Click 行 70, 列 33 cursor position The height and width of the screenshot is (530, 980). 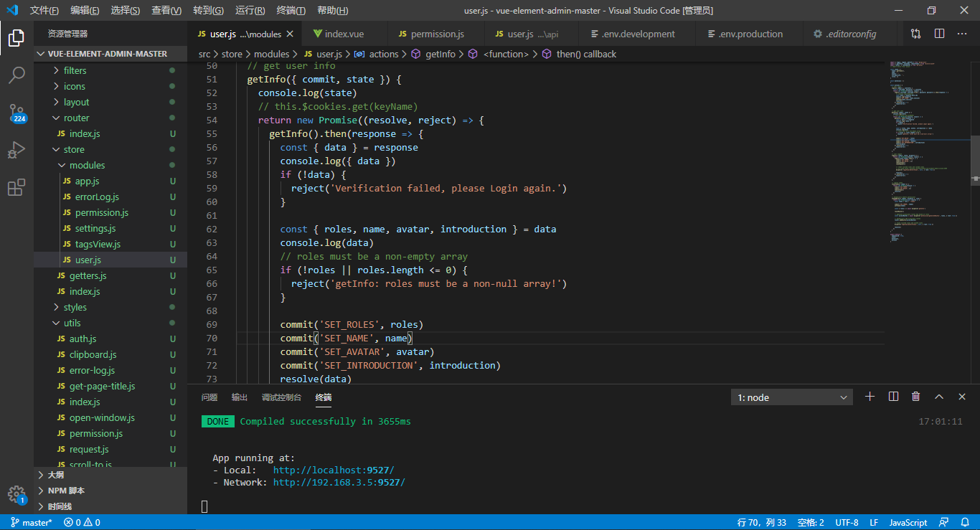click(x=761, y=522)
